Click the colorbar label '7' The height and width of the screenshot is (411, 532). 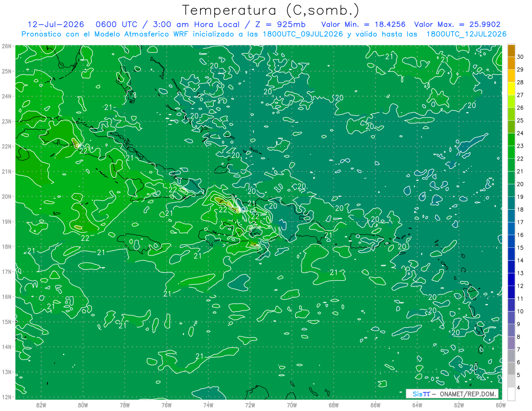519,349
